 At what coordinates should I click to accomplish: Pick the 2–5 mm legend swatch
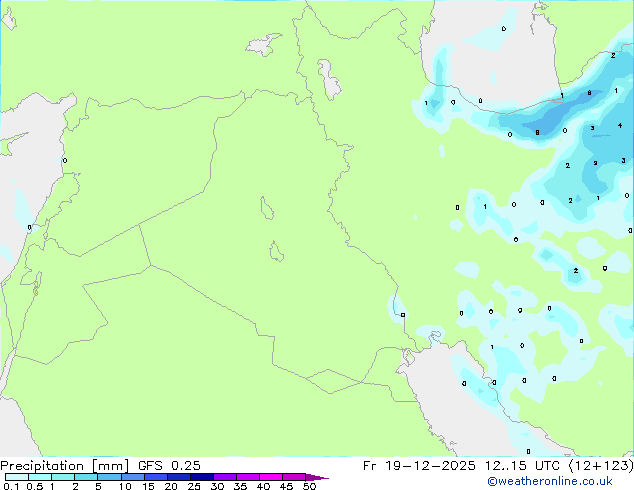(86, 477)
